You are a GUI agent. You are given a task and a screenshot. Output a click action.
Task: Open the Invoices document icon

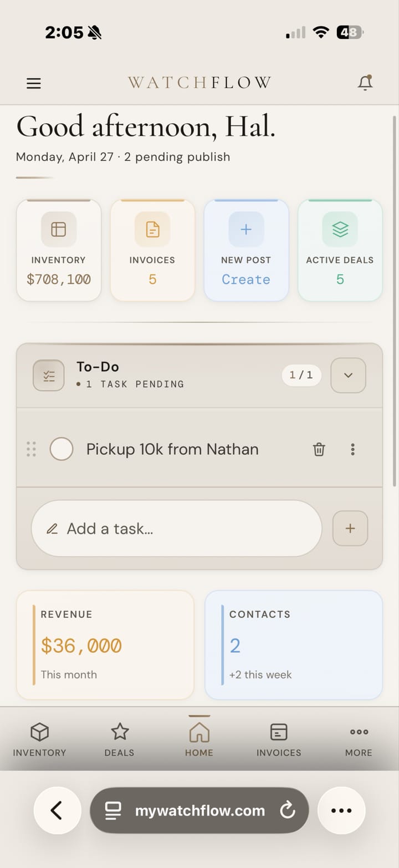[152, 229]
